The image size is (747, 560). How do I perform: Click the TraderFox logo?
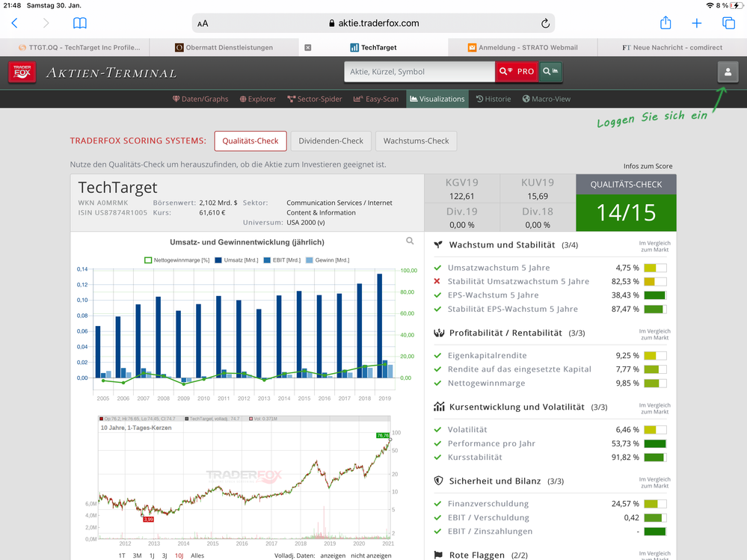click(22, 72)
